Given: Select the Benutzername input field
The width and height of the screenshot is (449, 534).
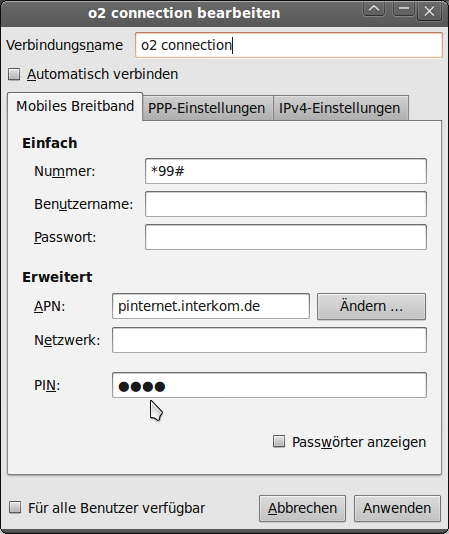Looking at the screenshot, I should (286, 204).
